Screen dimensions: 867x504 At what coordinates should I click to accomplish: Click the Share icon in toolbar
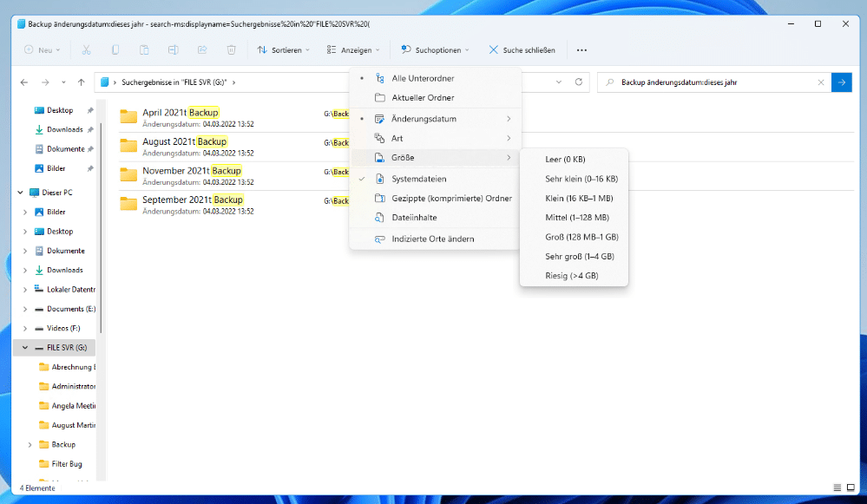pyautogui.click(x=202, y=50)
